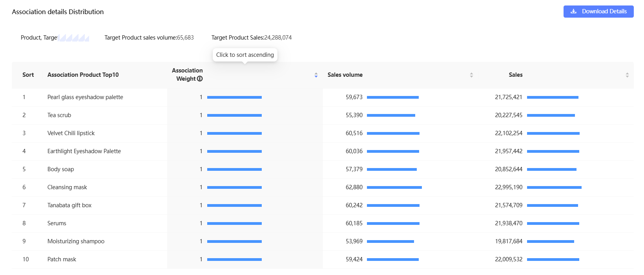Click the Target Product Sales:24,288,074 text

coord(252,38)
